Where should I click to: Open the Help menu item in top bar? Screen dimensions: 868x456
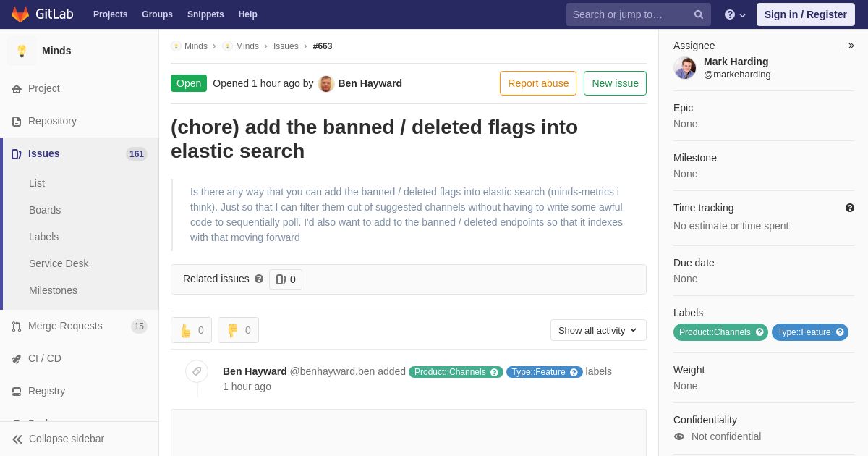pos(248,14)
